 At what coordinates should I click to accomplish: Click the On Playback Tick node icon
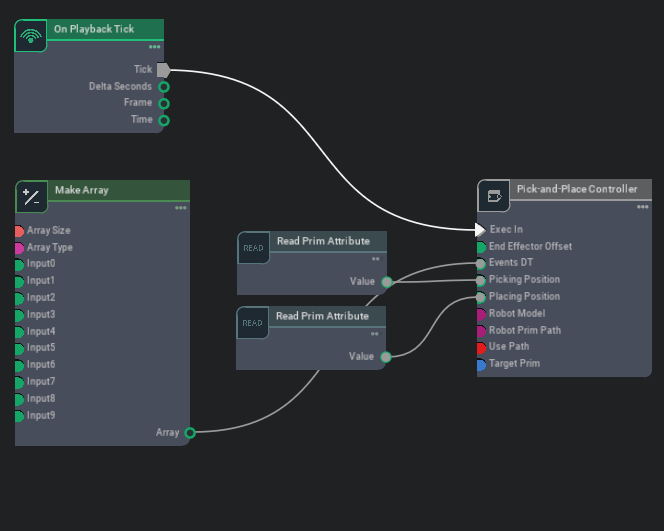coord(30,36)
